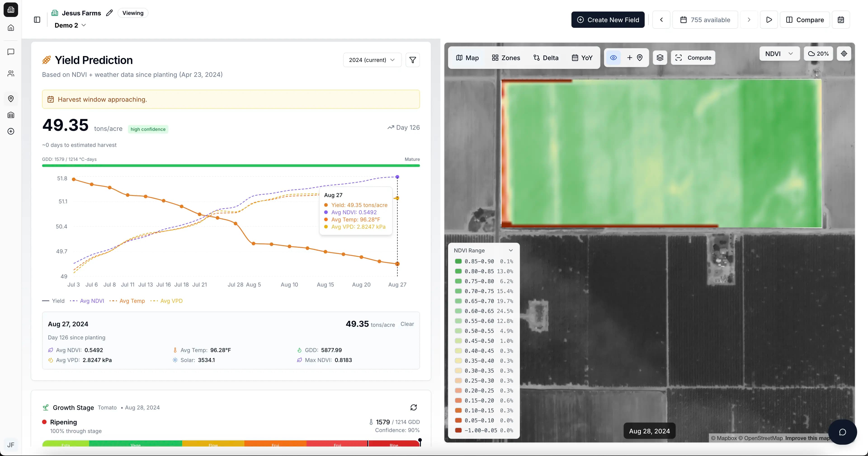868x456 pixels.
Task: Select the map pin sidebar icon
Action: pos(11,99)
